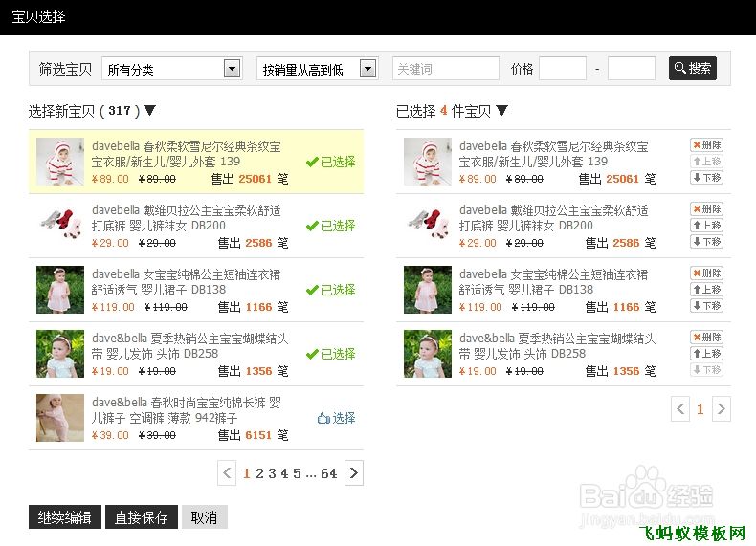Delete DB138 连衣裙 from selected list

(x=706, y=273)
